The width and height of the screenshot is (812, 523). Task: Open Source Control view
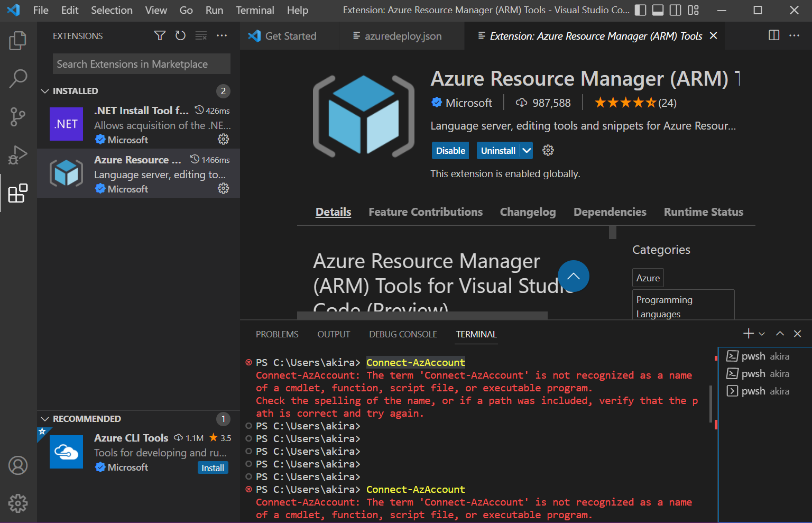click(x=18, y=117)
